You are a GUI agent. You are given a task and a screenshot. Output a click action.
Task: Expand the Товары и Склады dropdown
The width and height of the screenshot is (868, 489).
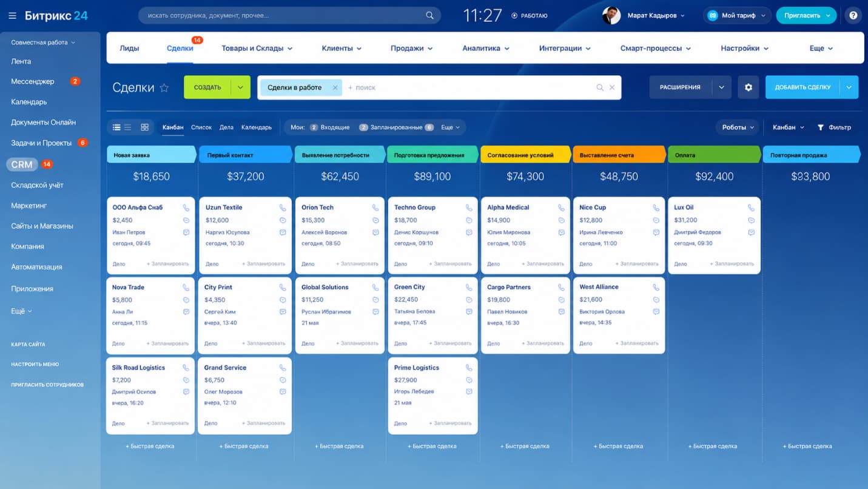point(257,48)
